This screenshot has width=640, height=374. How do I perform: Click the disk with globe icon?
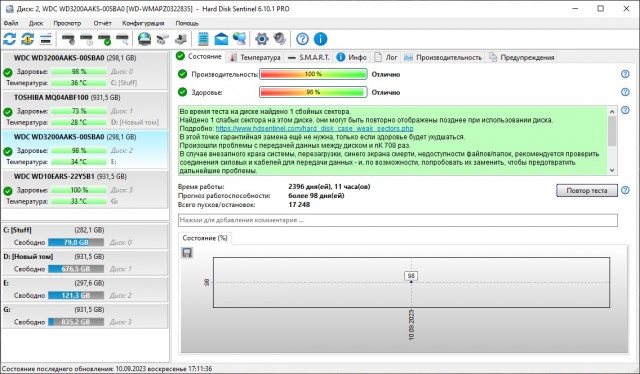coord(144,39)
